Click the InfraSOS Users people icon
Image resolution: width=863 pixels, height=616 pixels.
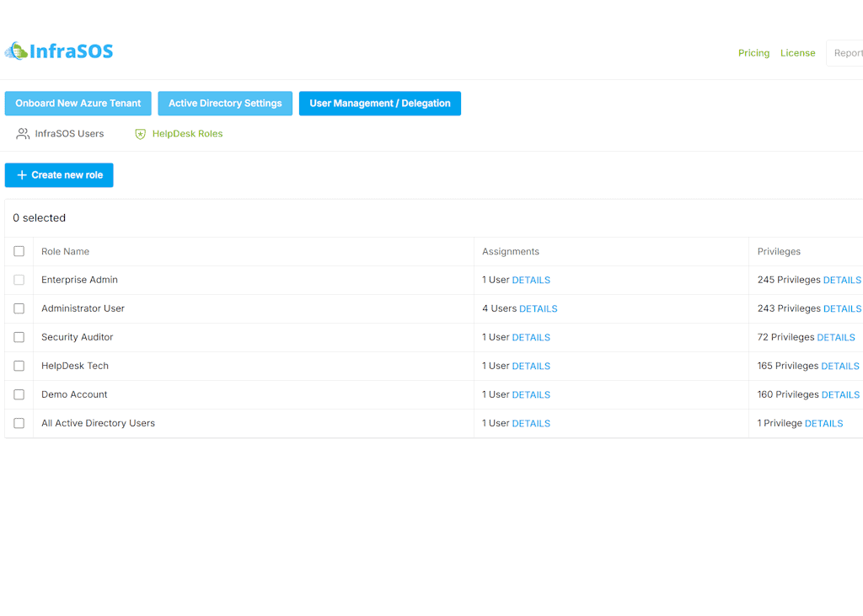(x=23, y=134)
